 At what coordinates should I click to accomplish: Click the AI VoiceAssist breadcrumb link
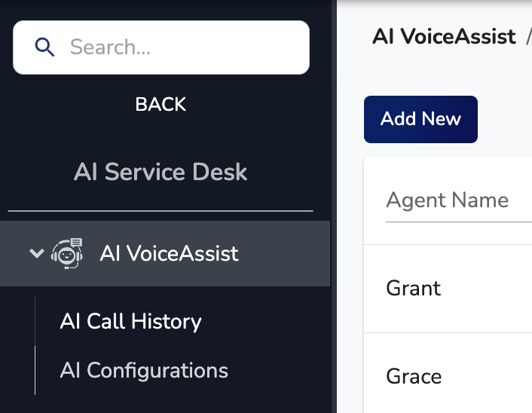[x=444, y=36]
